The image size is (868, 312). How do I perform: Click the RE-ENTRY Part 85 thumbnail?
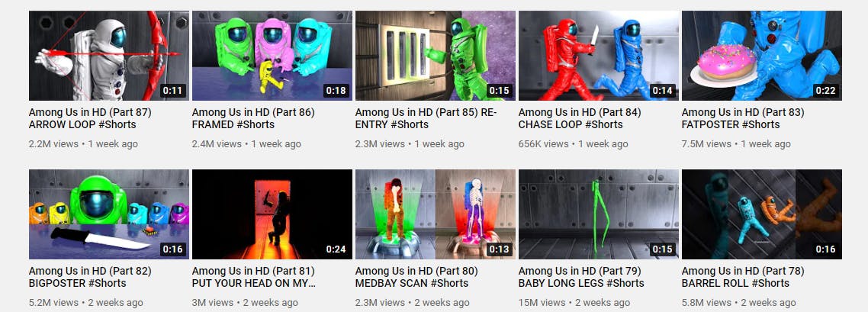coord(435,56)
